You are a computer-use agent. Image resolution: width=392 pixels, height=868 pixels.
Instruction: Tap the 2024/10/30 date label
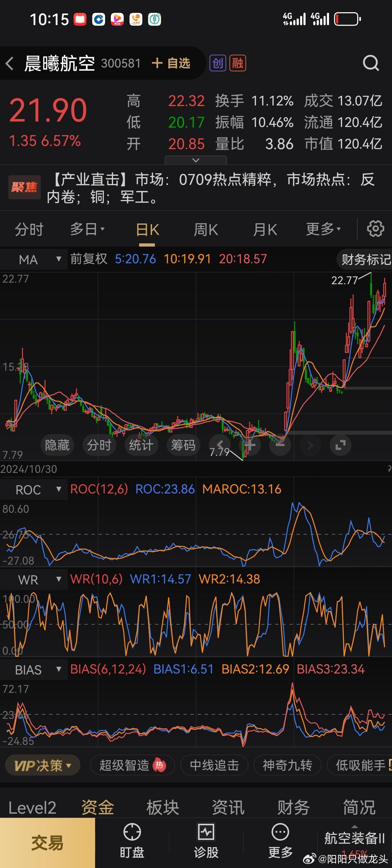point(29,469)
